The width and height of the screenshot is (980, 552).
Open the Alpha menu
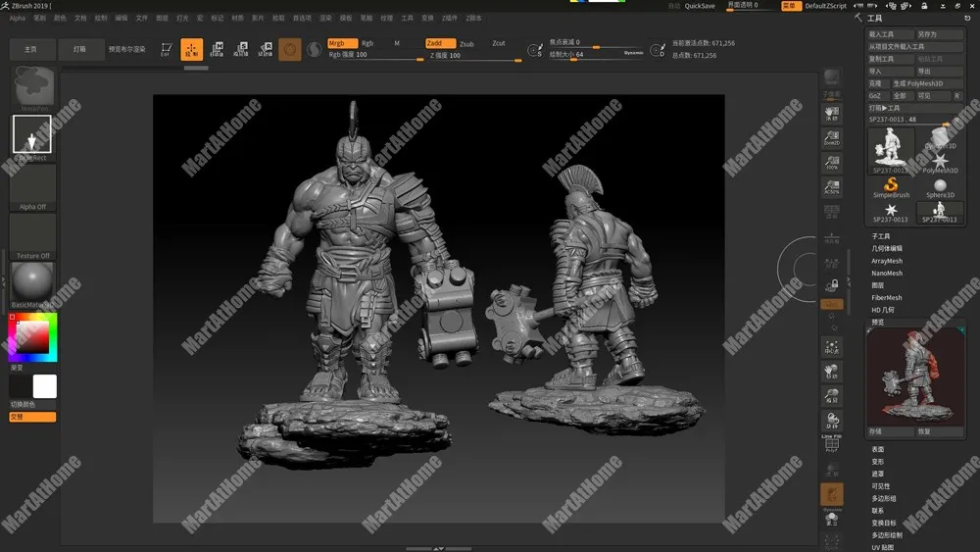click(18, 18)
